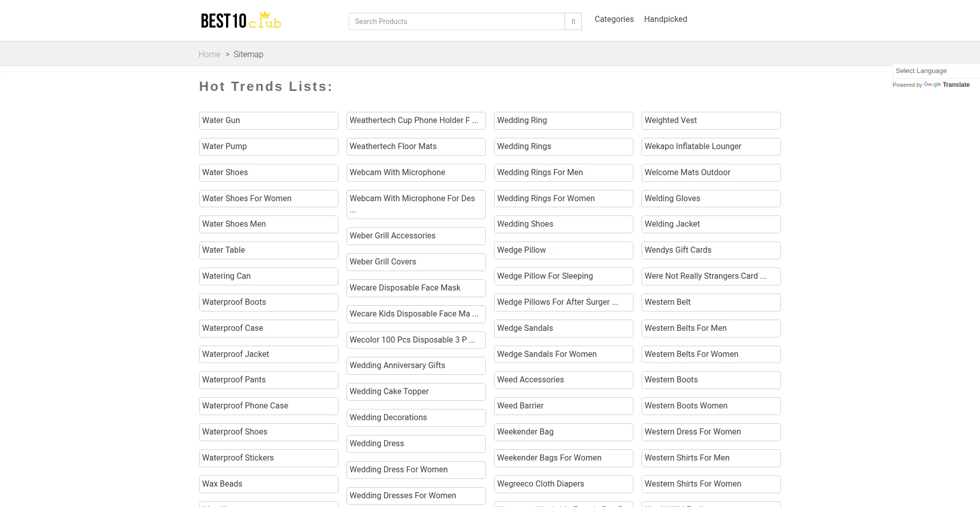This screenshot has width=980, height=507.
Task: Open Were Not Really Strangers Card list
Action: tap(711, 276)
